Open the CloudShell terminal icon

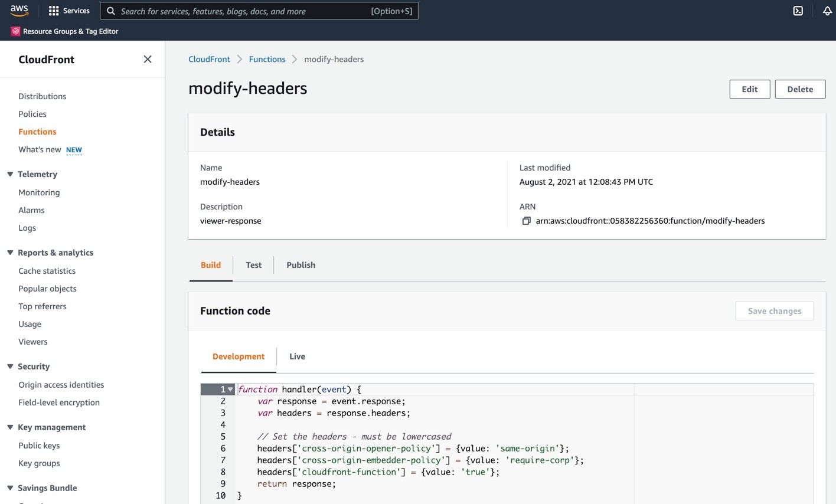click(798, 11)
